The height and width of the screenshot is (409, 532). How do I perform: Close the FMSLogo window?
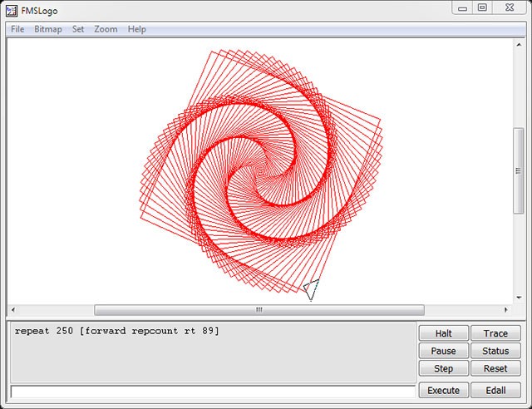click(509, 8)
